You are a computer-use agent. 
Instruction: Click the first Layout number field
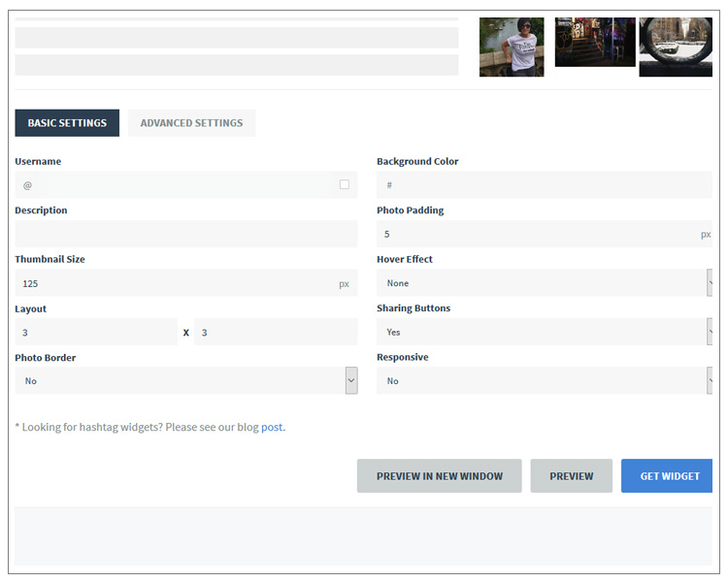[x=96, y=332]
